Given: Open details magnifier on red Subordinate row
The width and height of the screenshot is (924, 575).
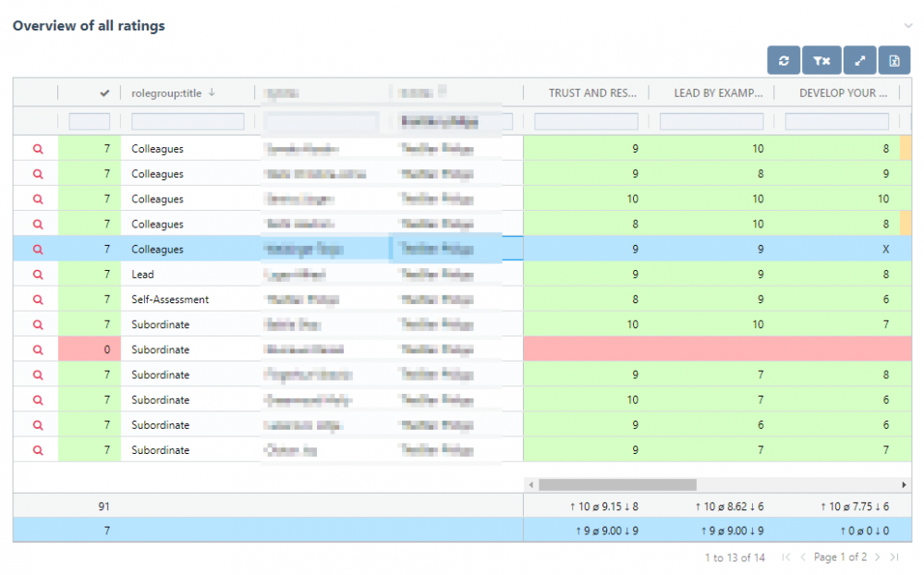Looking at the screenshot, I should click(x=38, y=349).
